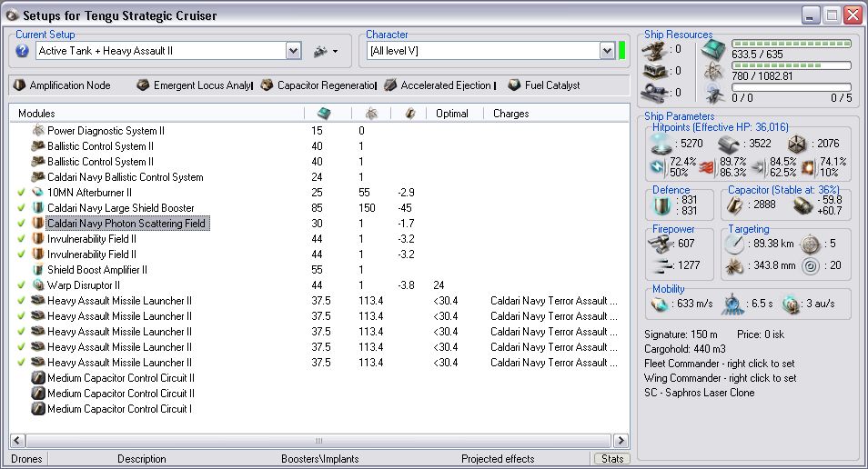Toggle the Caldari Navy Large Shield Booster checkmark
The height and width of the screenshot is (469, 868).
point(21,208)
